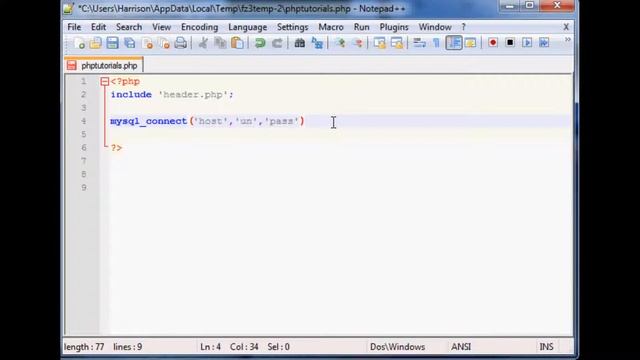The image size is (640, 360).
Task: Redo the last undone edit
Action: 277,43
